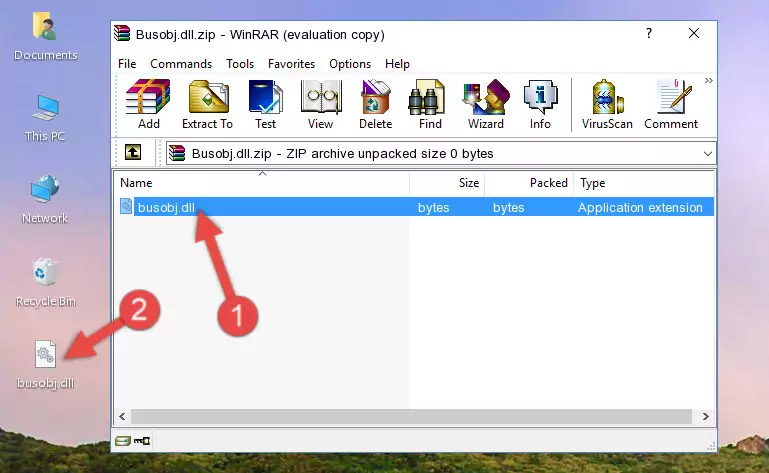This screenshot has height=473, width=769.
Task: Start VirusScan on the archive
Action: [607, 104]
